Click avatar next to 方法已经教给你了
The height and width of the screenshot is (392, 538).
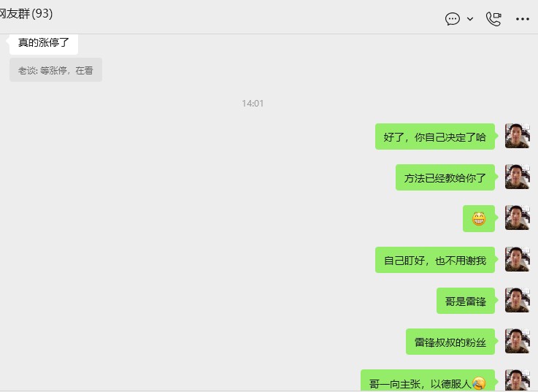tap(517, 177)
